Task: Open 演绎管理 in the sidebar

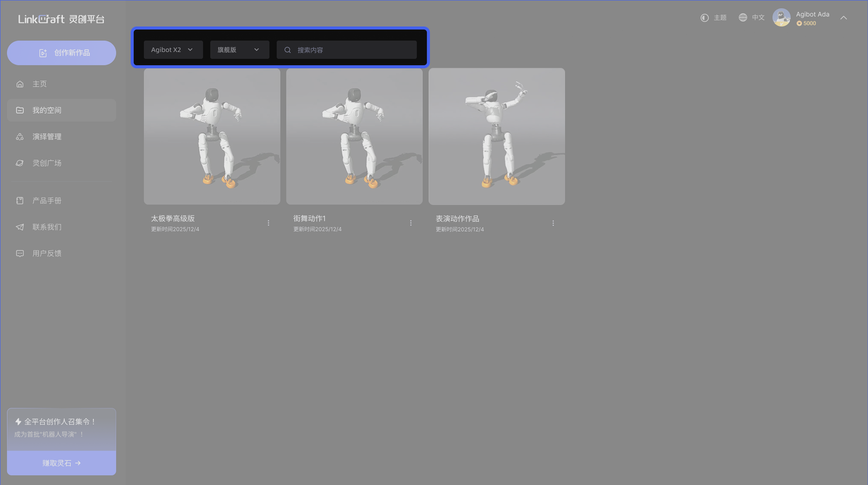Action: 47,137
